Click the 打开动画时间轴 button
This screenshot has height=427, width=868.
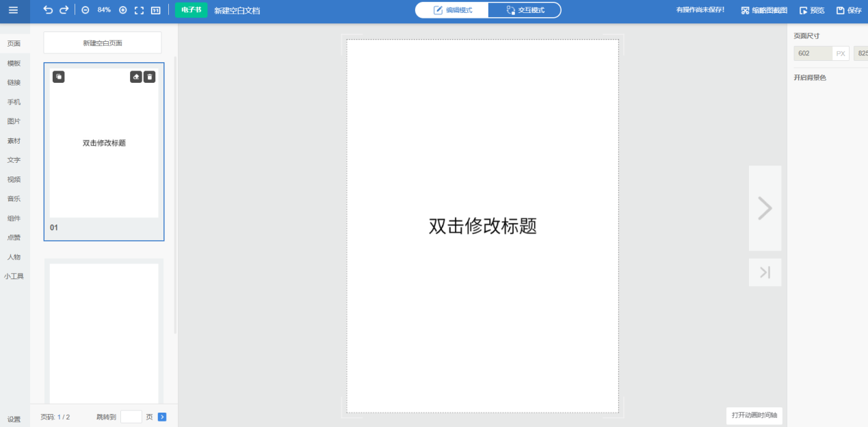754,415
